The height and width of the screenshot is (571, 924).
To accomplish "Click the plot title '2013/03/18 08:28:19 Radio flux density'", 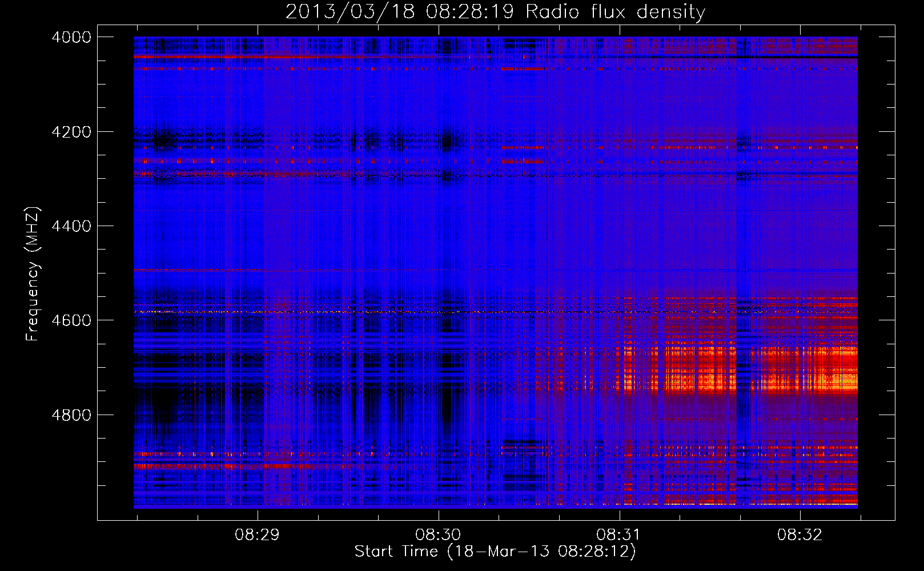I will (x=495, y=12).
